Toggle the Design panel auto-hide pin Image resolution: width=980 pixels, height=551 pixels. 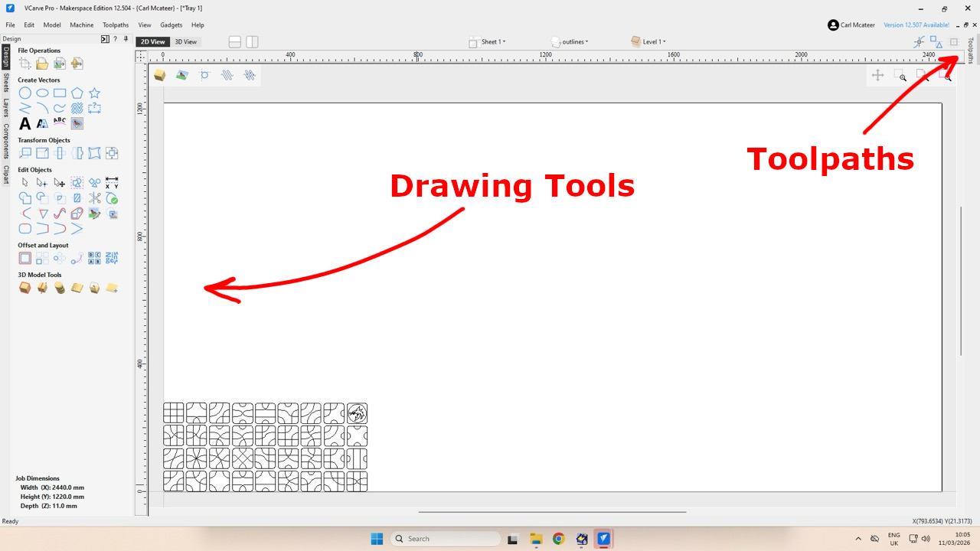[126, 38]
